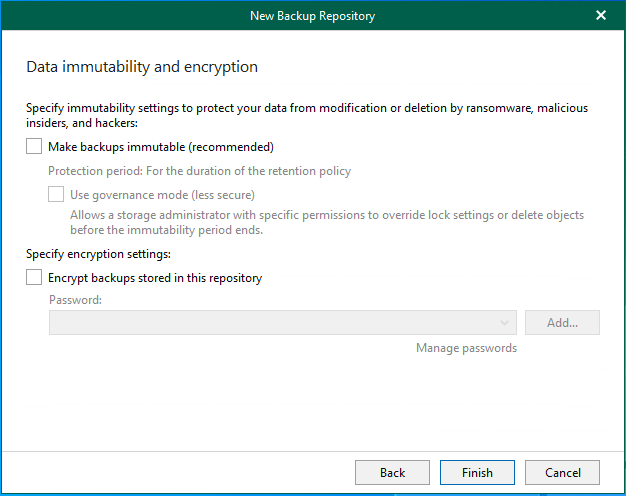The height and width of the screenshot is (496, 626).
Task: Click the 'Encrypt backups stored in this repository' text
Action: 155,278
